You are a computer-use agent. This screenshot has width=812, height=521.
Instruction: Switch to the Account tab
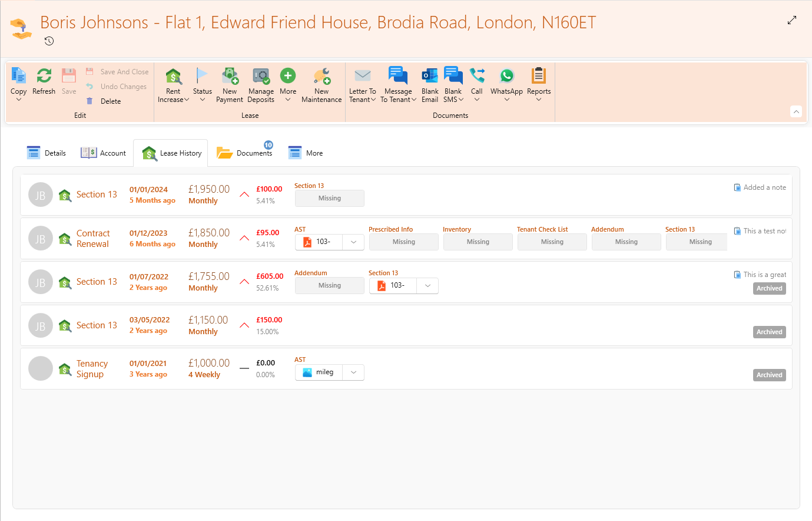(x=104, y=153)
